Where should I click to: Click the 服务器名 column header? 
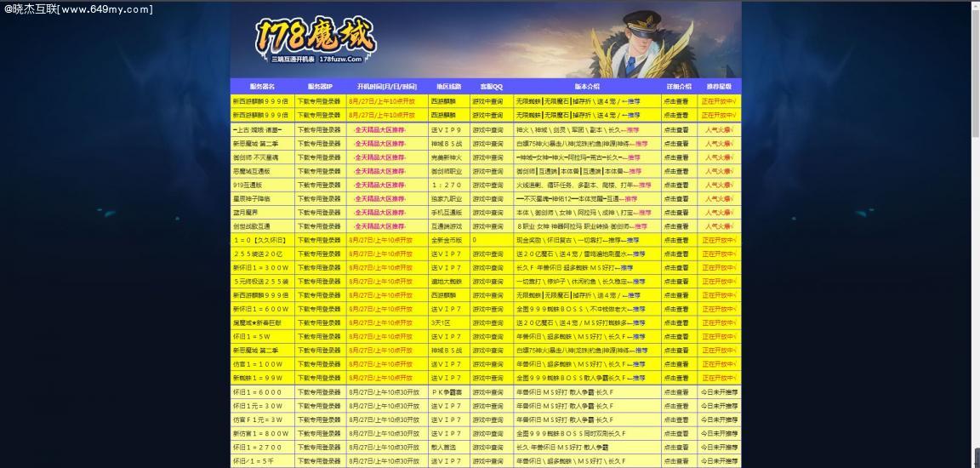click(x=262, y=87)
